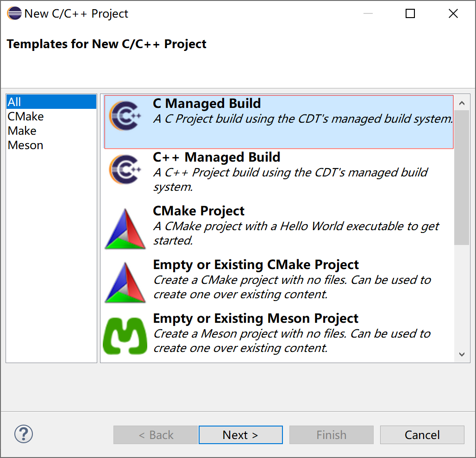Select the All category in the list
Screen dimensions: 476x458
51,102
